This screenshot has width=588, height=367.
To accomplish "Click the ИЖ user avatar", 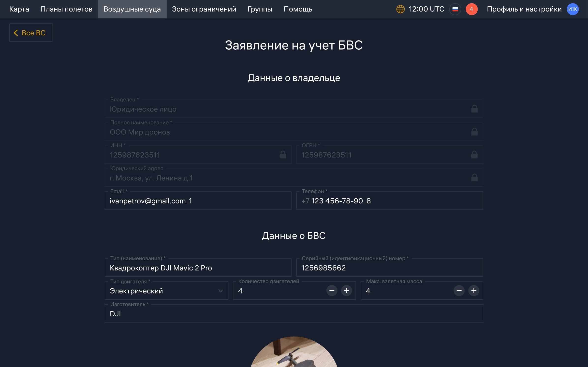I will (573, 9).
